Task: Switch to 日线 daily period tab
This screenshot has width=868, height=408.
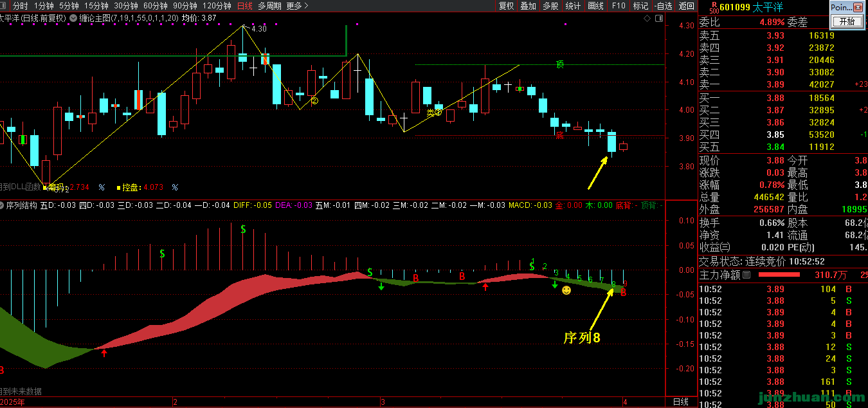Action: [x=244, y=6]
